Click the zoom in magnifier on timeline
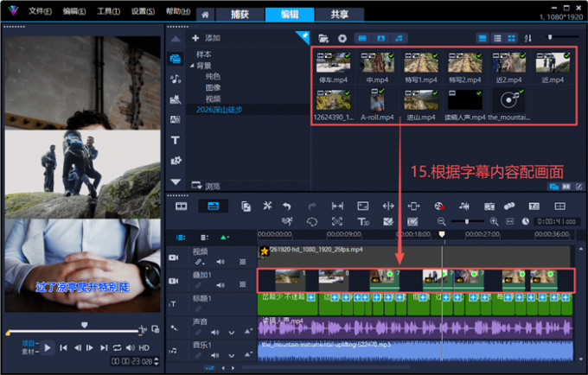The height and width of the screenshot is (375, 588). (495, 221)
